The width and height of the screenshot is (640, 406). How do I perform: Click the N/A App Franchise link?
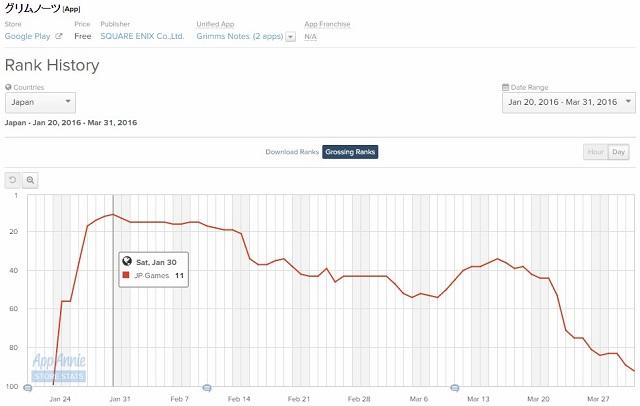(x=311, y=36)
